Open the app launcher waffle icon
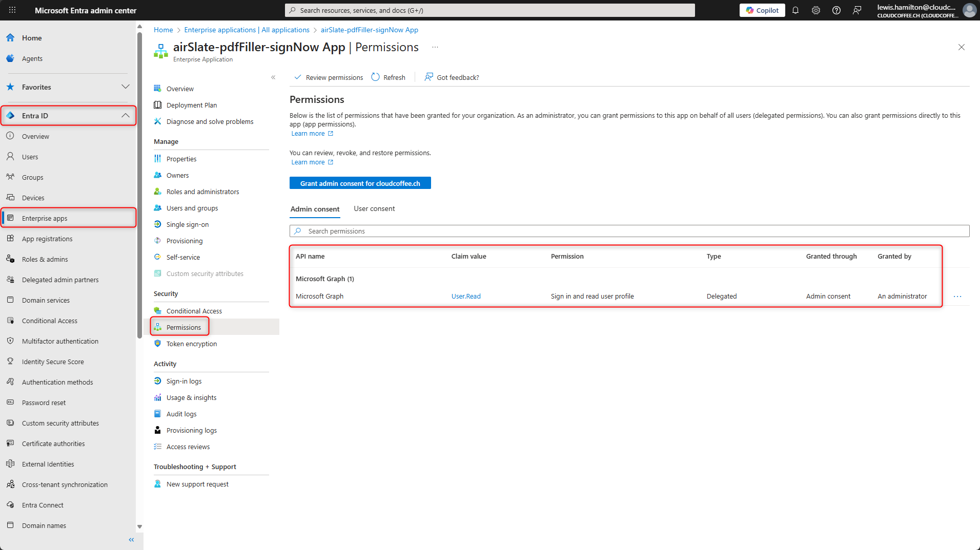Screen dimensions: 980x550 (x=12, y=10)
